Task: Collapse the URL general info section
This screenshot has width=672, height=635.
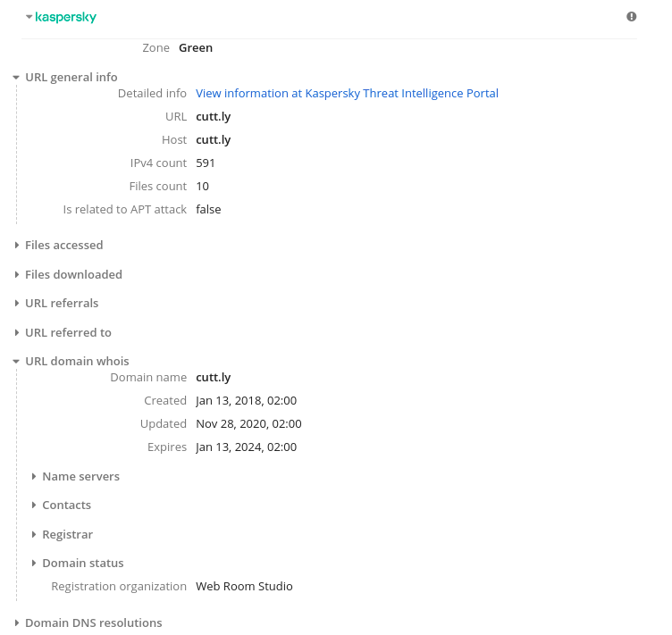Action: (x=16, y=78)
